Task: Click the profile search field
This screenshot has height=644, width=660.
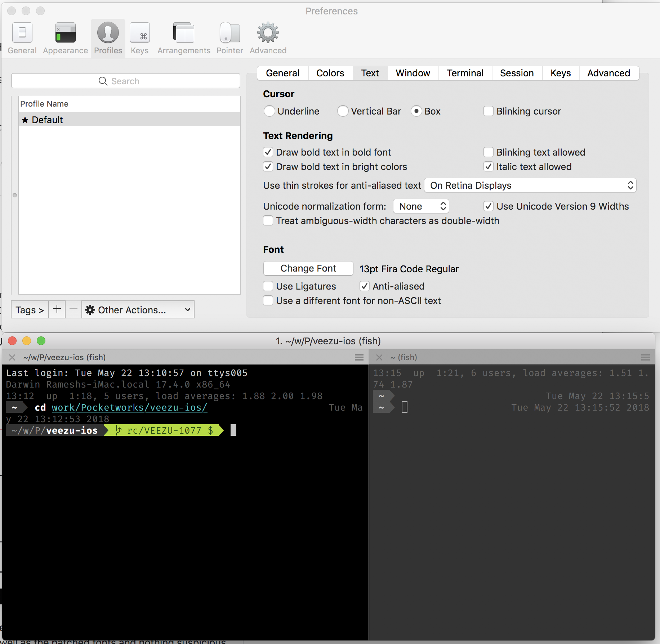Action: [125, 81]
